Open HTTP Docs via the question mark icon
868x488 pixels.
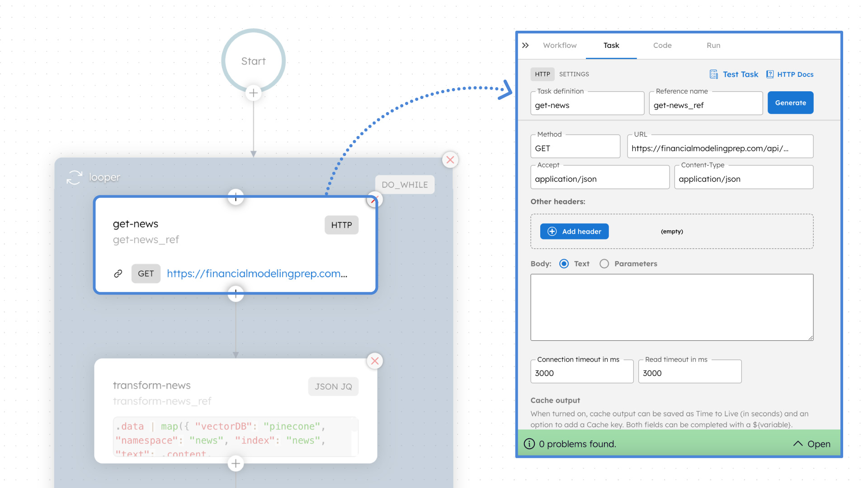click(x=770, y=74)
